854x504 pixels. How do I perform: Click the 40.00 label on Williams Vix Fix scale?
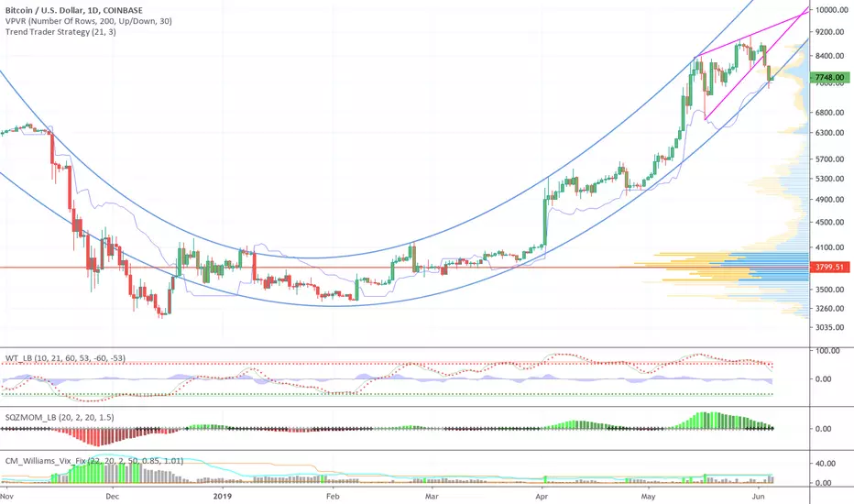[x=826, y=464]
